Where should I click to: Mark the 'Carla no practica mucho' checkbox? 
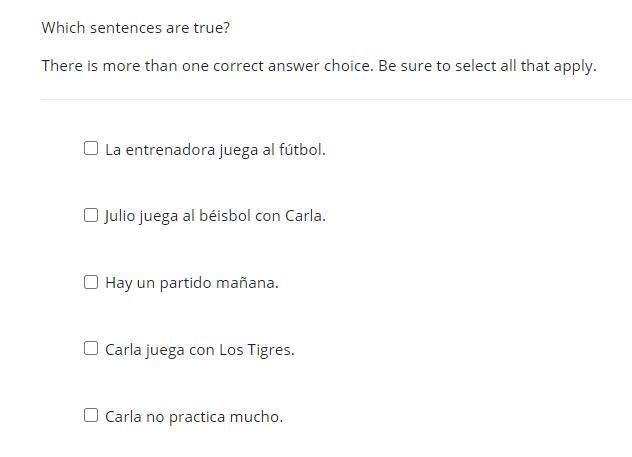pyautogui.click(x=91, y=415)
